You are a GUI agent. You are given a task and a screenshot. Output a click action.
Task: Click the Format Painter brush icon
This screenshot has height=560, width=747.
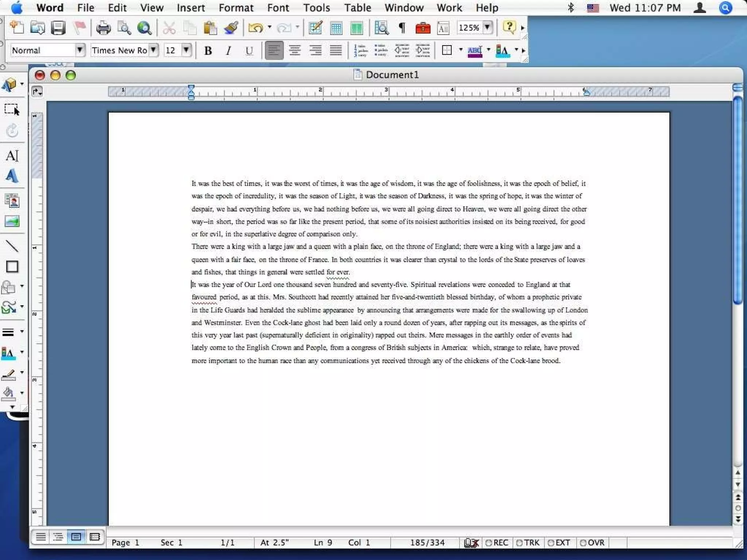pyautogui.click(x=231, y=28)
